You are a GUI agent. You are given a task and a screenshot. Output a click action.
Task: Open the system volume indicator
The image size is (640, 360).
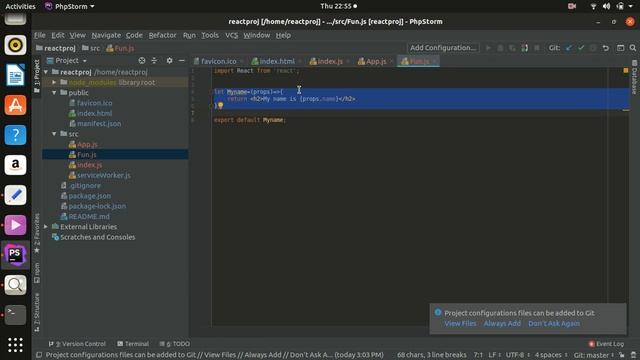(606, 6)
